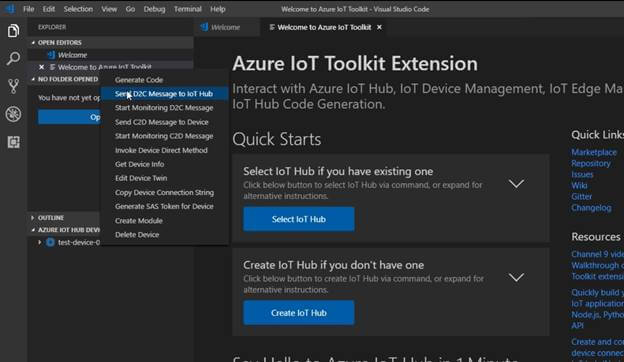
Task: Collapse the No Folder Opened section
Action: (33, 79)
